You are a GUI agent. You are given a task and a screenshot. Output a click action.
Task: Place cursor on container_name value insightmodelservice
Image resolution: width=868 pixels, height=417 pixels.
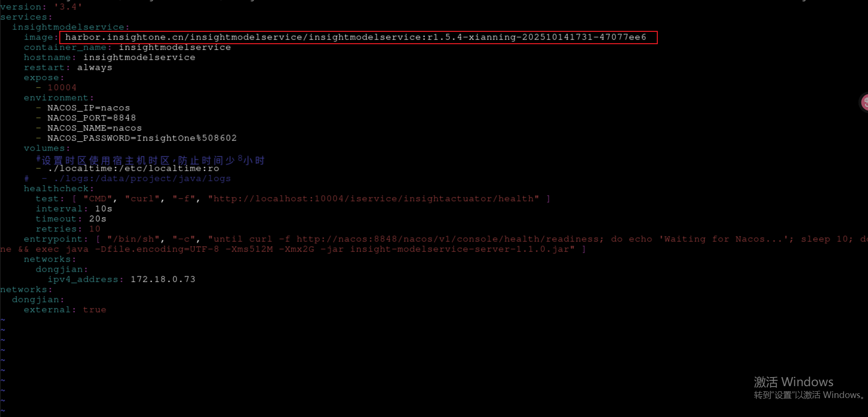(x=175, y=47)
